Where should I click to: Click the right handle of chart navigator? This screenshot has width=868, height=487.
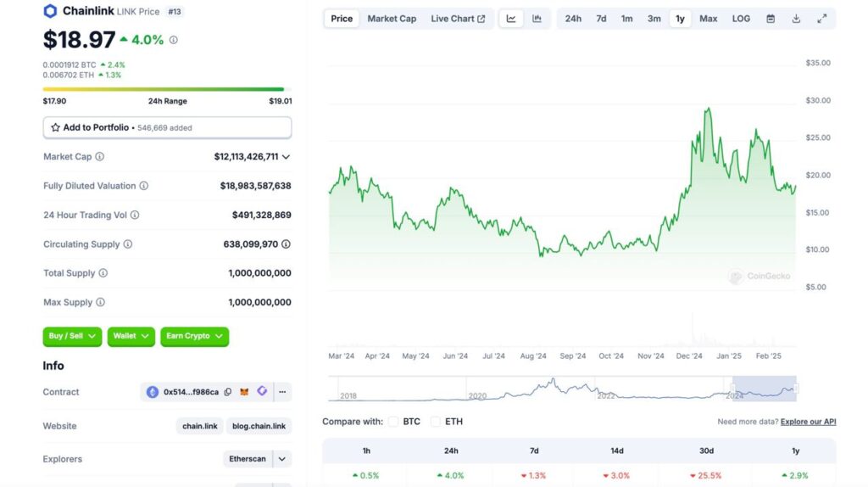796,389
